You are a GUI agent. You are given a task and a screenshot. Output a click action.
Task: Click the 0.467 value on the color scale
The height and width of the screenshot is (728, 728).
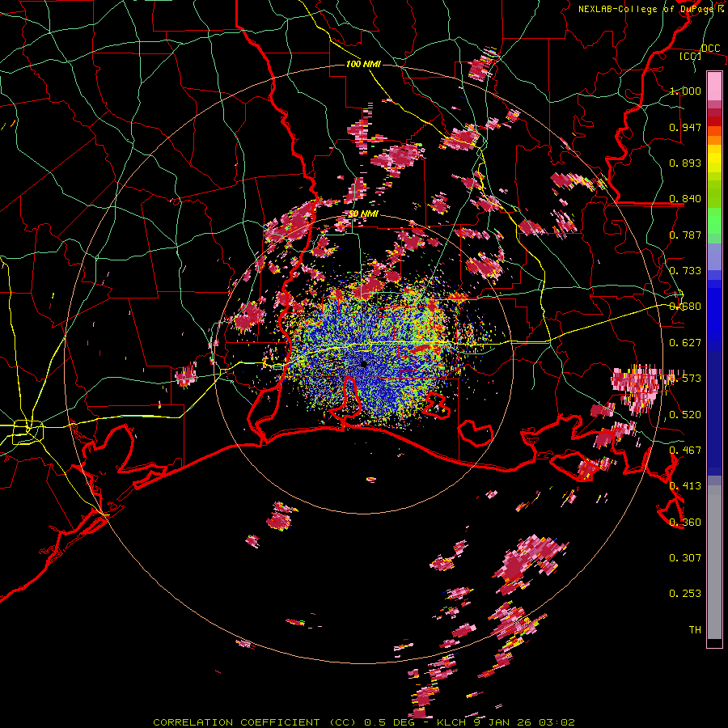(685, 451)
